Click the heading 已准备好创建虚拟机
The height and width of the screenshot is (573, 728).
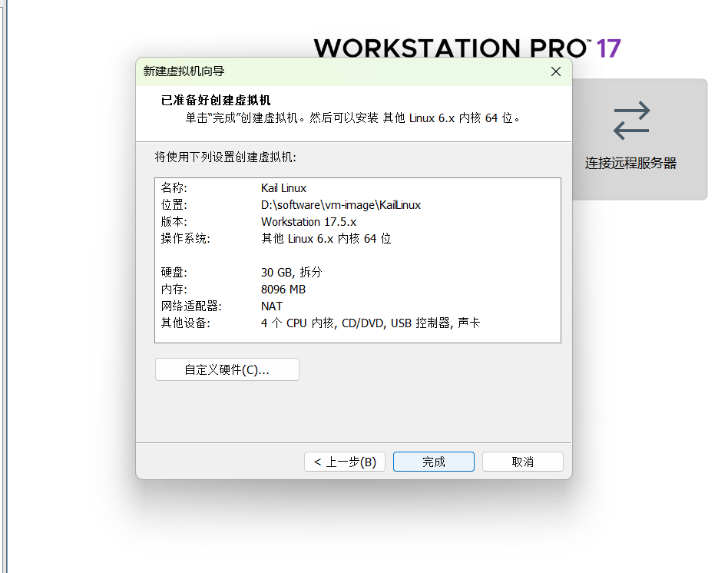pyautogui.click(x=216, y=101)
